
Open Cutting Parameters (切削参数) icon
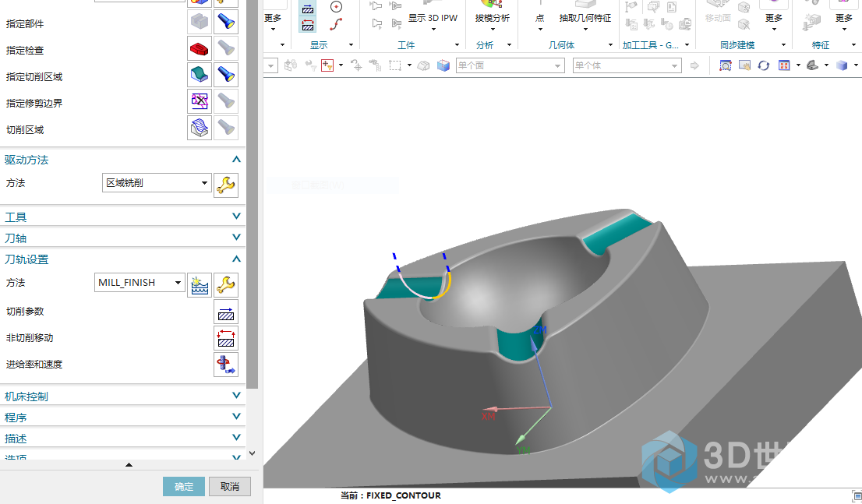click(x=226, y=312)
